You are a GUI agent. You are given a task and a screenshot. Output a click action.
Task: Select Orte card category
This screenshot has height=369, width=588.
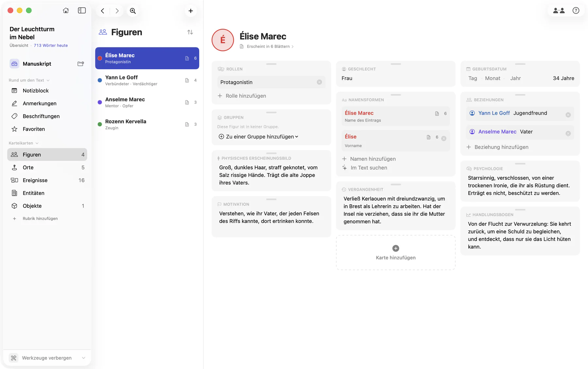47,167
